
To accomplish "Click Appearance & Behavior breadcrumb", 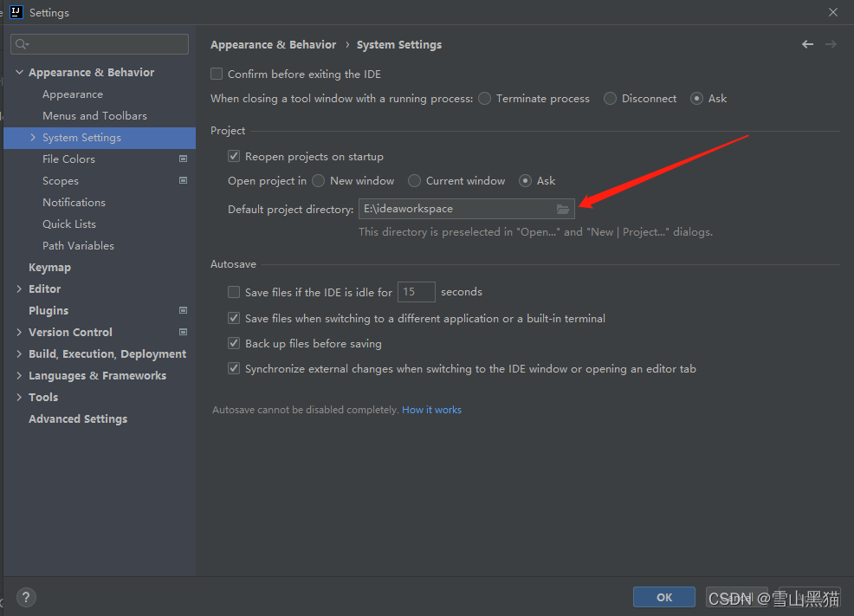I will click(274, 45).
